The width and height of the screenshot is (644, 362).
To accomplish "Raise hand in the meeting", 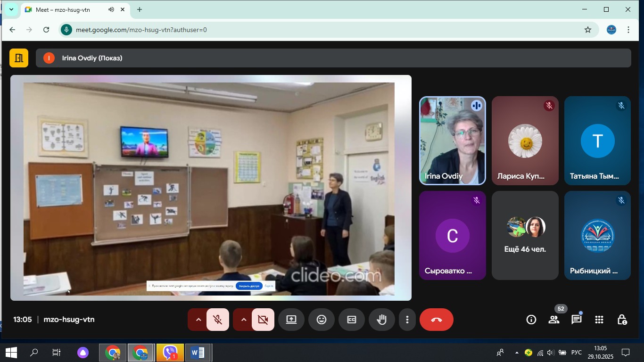I will click(x=382, y=320).
